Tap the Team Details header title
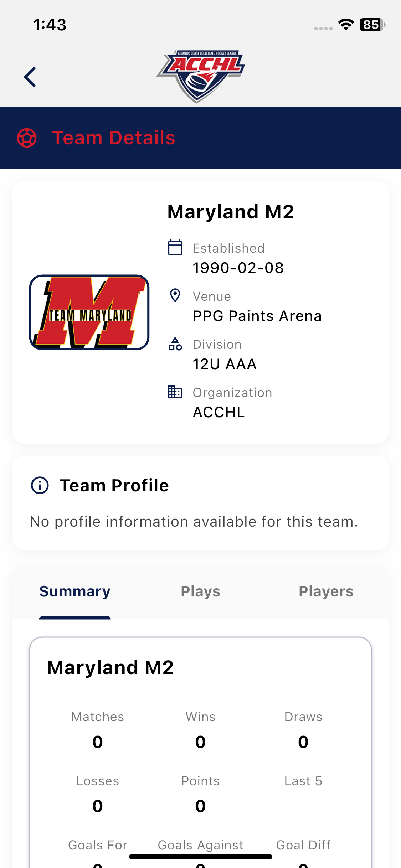 (x=114, y=138)
